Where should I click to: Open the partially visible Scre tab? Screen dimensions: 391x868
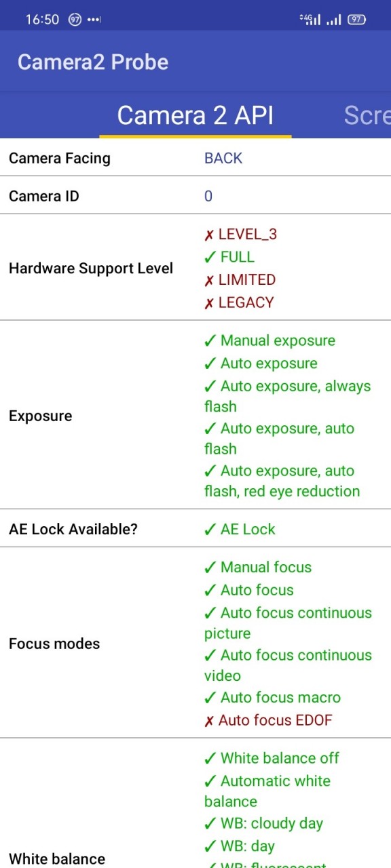[367, 115]
